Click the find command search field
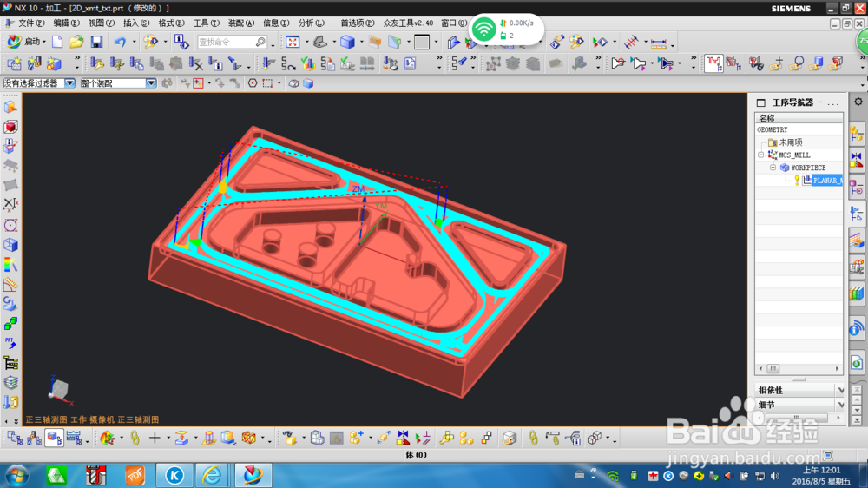The height and width of the screenshot is (488, 868). pyautogui.click(x=233, y=42)
